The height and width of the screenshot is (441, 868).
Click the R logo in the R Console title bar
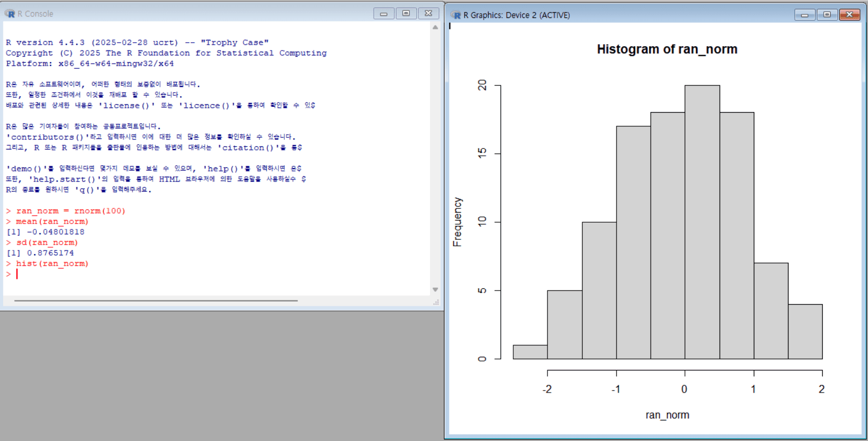(10, 14)
